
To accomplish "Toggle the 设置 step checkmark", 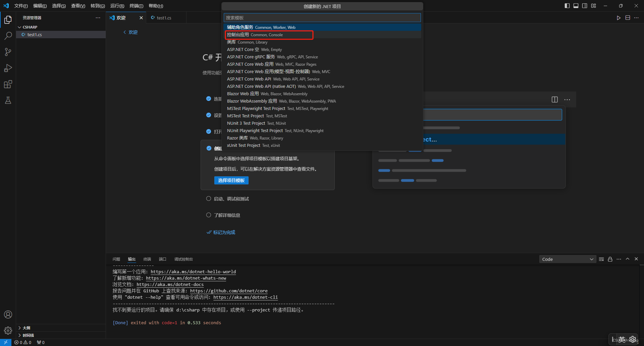I will (209, 115).
